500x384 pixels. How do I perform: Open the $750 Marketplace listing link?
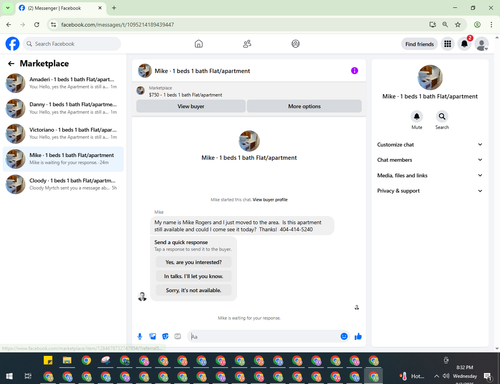(186, 95)
